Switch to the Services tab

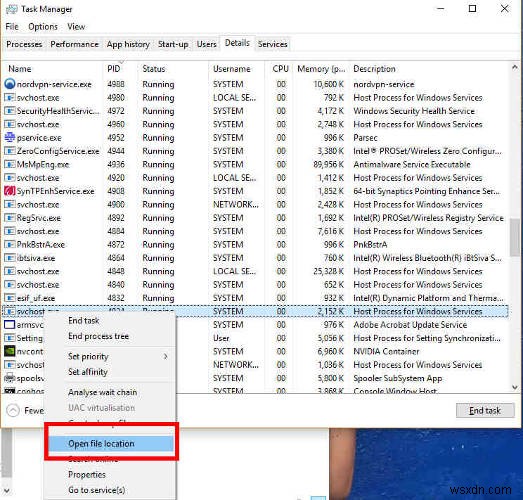tap(273, 44)
